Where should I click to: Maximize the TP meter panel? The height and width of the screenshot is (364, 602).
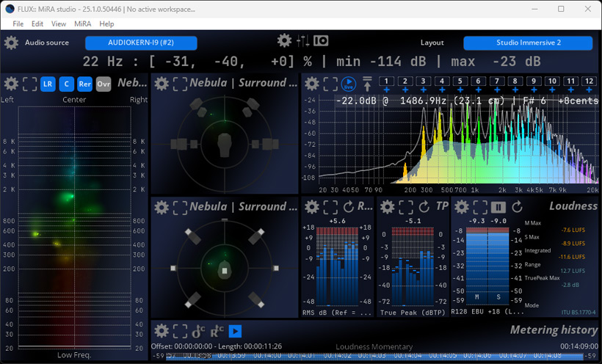pyautogui.click(x=406, y=208)
